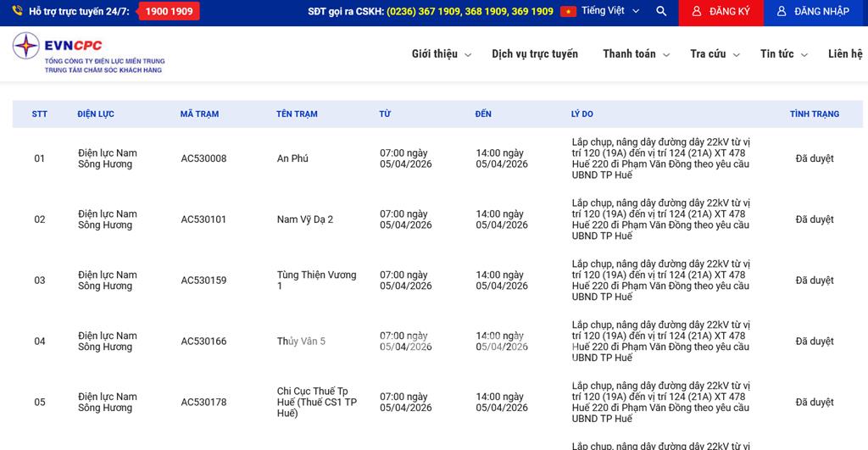Click the phone icon beside the 24/7 support text
The width and height of the screenshot is (868, 450).
pyautogui.click(x=17, y=11)
